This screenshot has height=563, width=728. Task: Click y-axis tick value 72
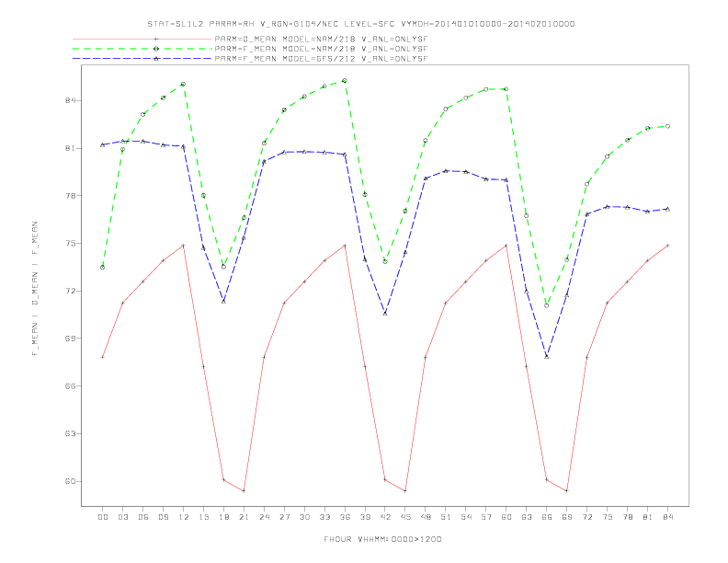[x=70, y=292]
